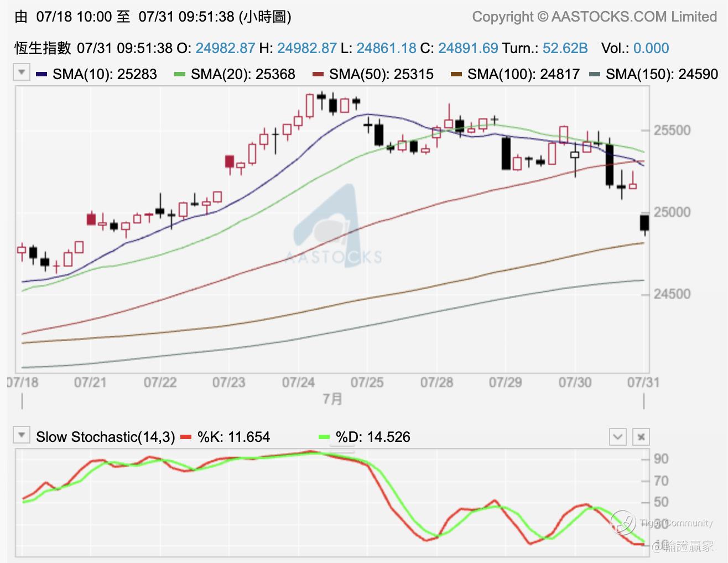
Task: Click the 24500 price axis label
Action: pyautogui.click(x=672, y=294)
